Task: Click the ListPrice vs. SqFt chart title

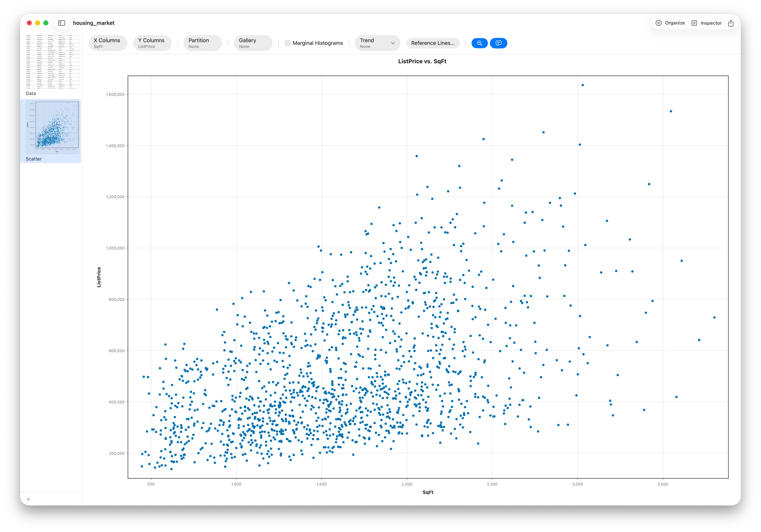Action: click(422, 61)
